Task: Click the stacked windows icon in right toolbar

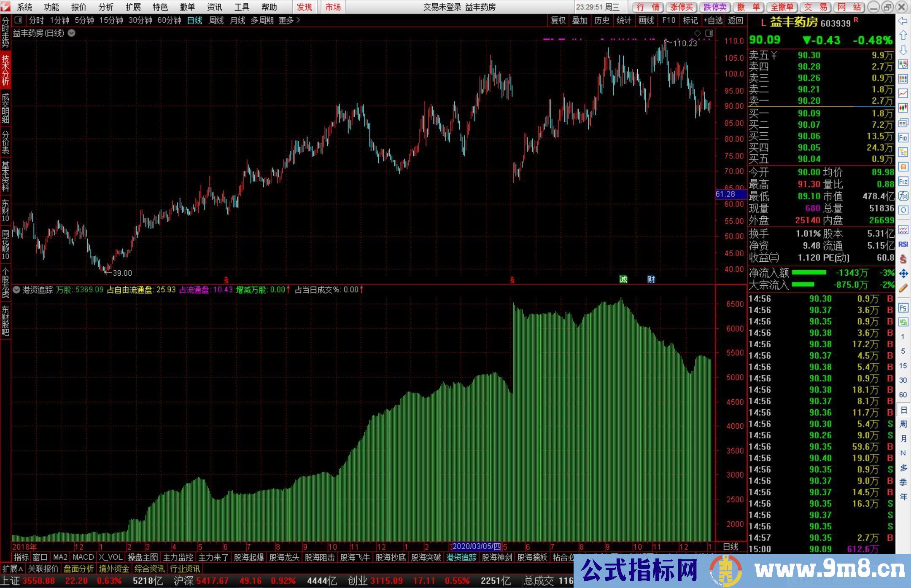Action: [x=903, y=123]
